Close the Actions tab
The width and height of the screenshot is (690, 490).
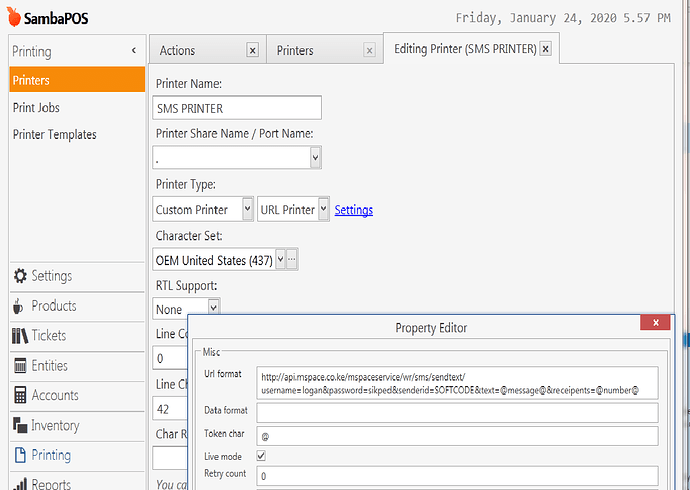(x=253, y=51)
